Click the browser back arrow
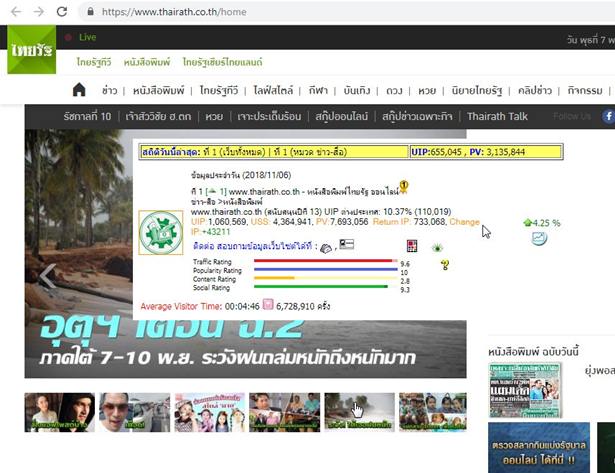615x473 pixels. point(16,12)
